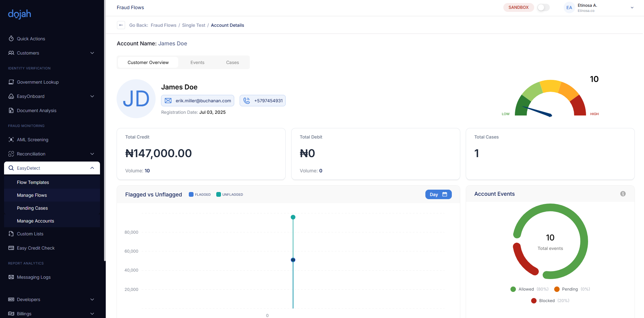The height and width of the screenshot is (318, 644).
Task: Toggle the FLAGGED legend series
Action: [x=200, y=194]
